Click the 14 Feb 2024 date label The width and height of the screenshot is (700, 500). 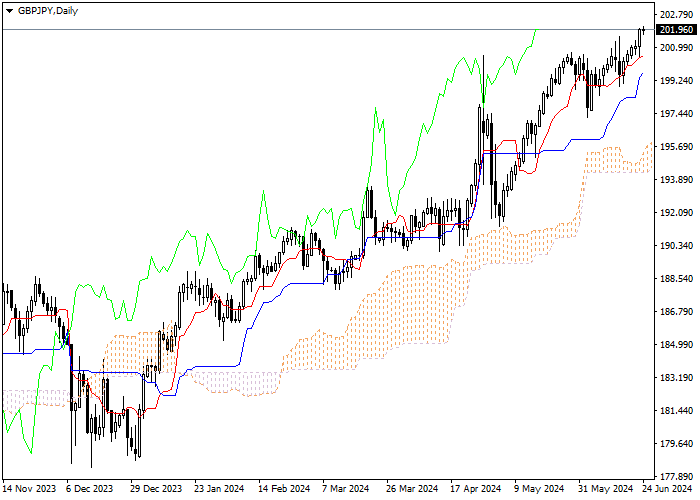click(x=284, y=489)
